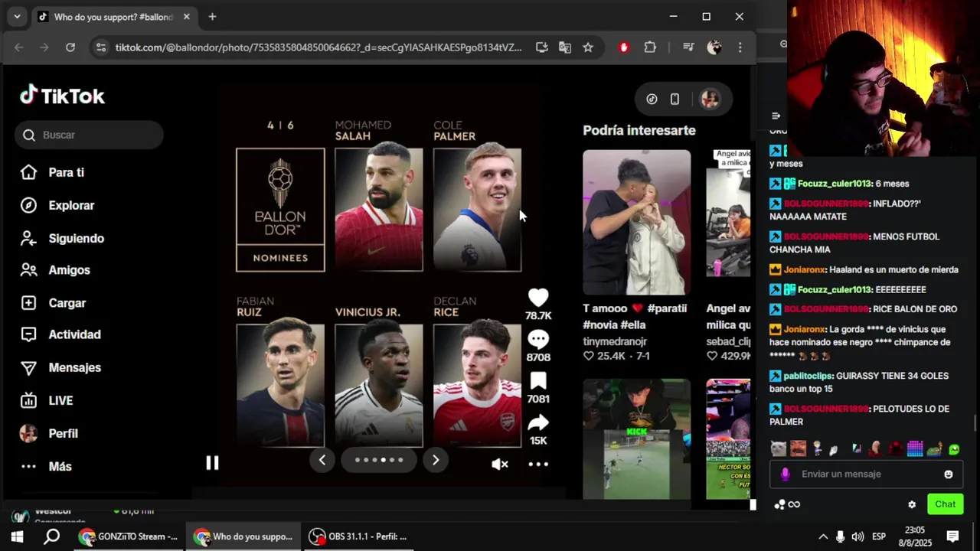Select white cat emote
Image resolution: width=980 pixels, height=551 pixels.
[778, 449]
